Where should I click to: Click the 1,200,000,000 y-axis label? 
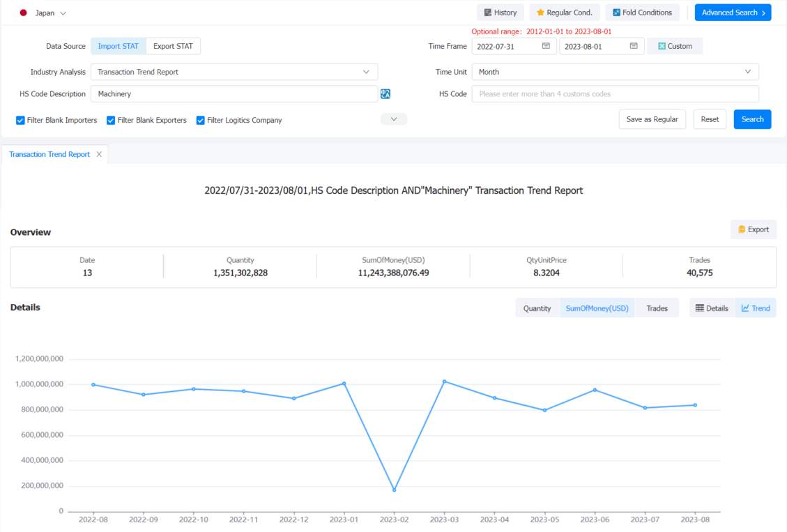39,359
